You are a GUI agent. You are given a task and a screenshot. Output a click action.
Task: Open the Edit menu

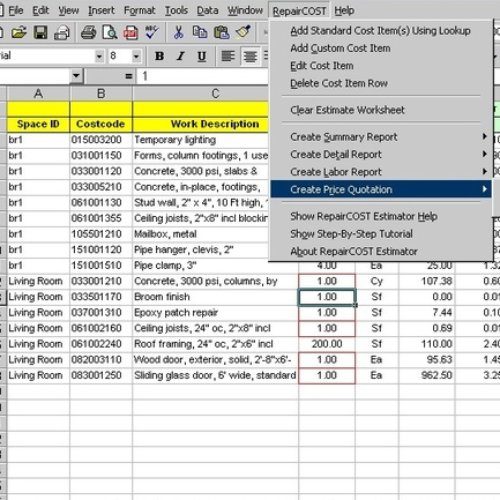[x=41, y=11]
